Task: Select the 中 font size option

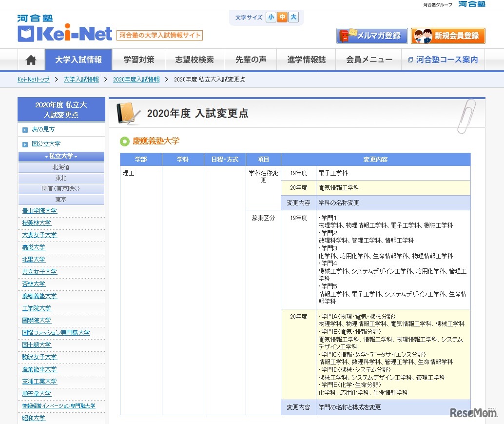Action: click(x=283, y=17)
